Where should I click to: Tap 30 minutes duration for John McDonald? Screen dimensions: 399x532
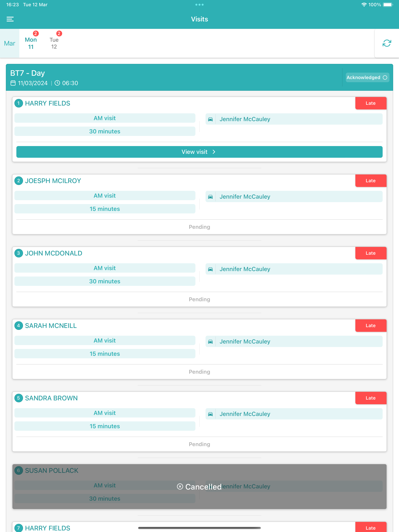click(105, 281)
